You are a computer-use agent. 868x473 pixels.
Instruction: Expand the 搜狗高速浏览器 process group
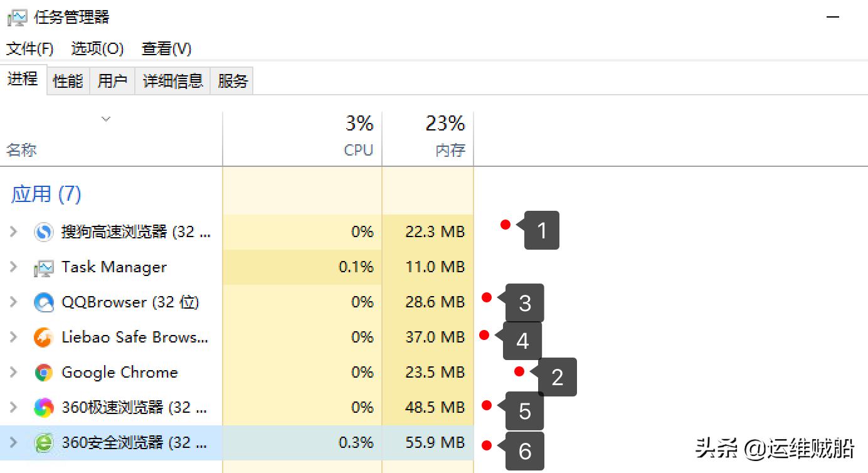click(x=13, y=232)
